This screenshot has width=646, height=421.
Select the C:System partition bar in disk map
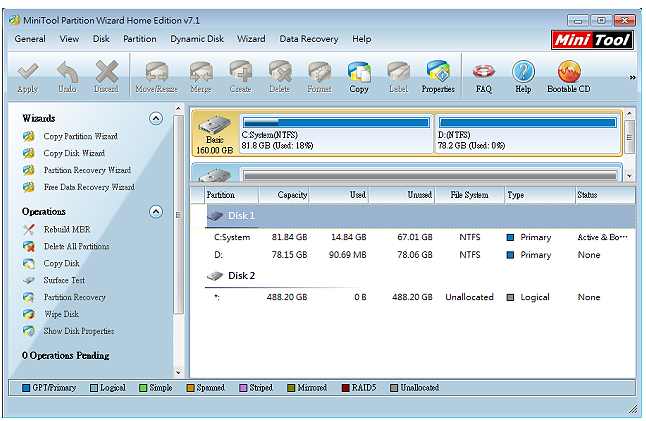click(x=336, y=134)
